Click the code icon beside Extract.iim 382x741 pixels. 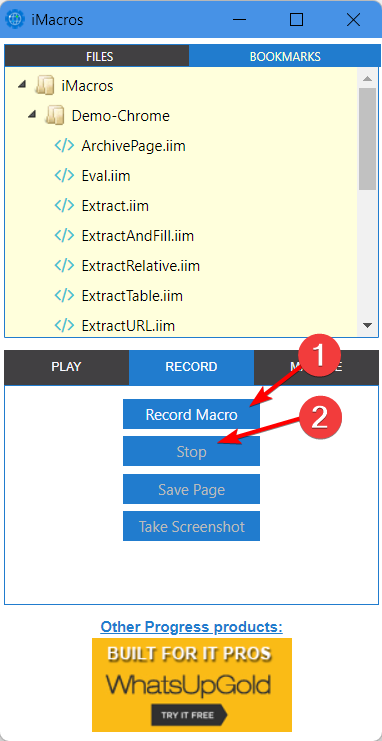coord(64,206)
